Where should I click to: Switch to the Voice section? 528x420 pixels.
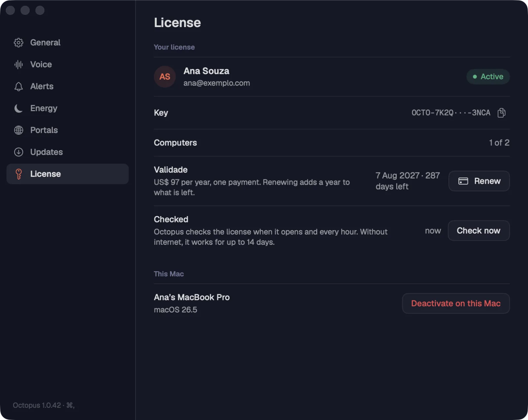[68, 64]
